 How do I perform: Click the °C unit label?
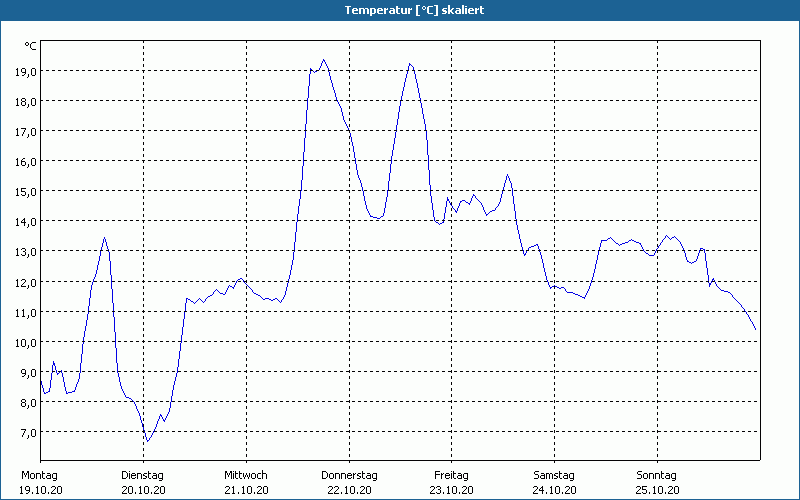[31, 46]
